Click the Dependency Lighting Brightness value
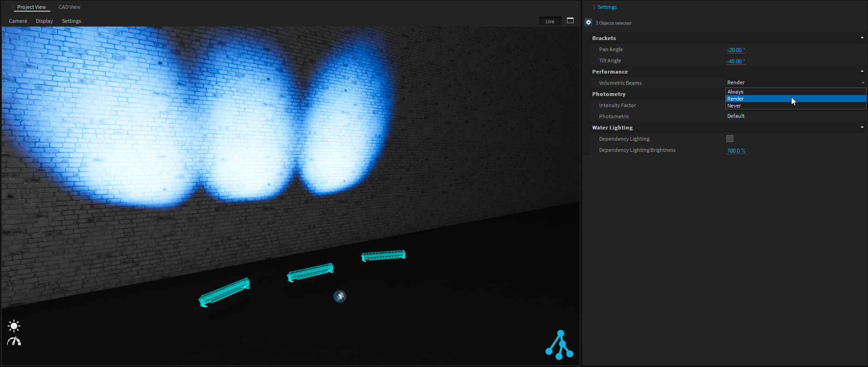The image size is (868, 367). pos(736,150)
